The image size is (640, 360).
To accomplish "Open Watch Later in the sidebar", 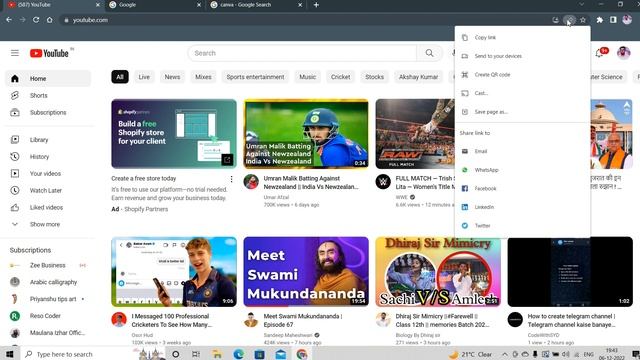I will point(48,191).
